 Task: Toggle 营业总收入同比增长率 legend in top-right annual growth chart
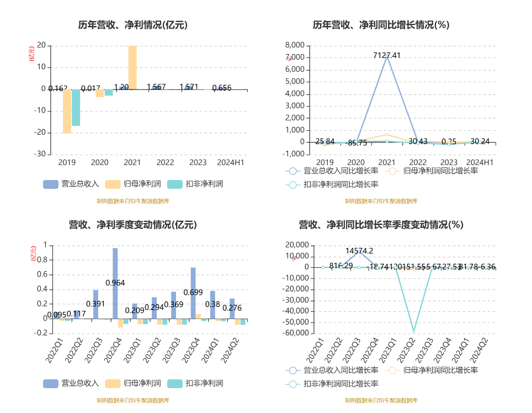tap(332, 171)
